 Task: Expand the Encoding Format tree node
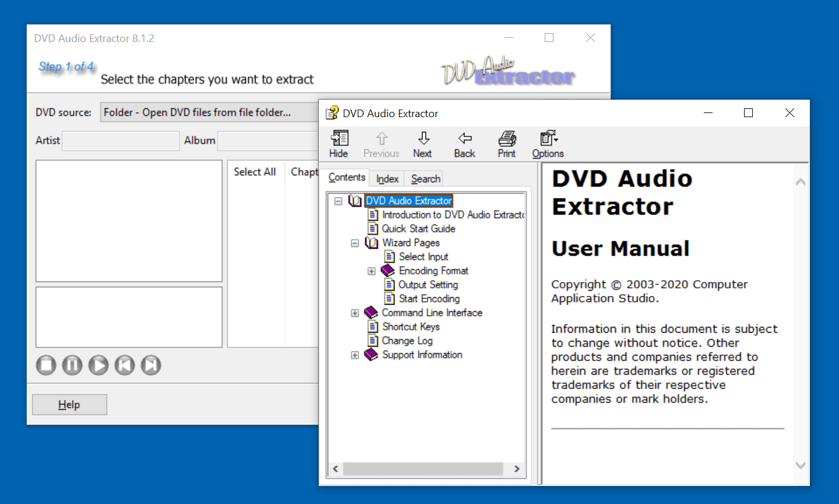click(x=372, y=271)
